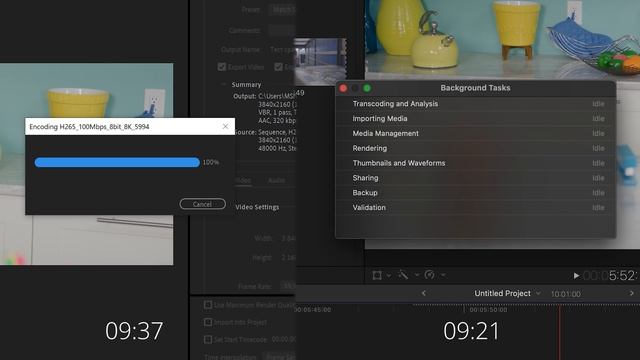The image size is (640, 360).
Task: Close the Encoding H265 dialog with X
Action: [x=225, y=127]
